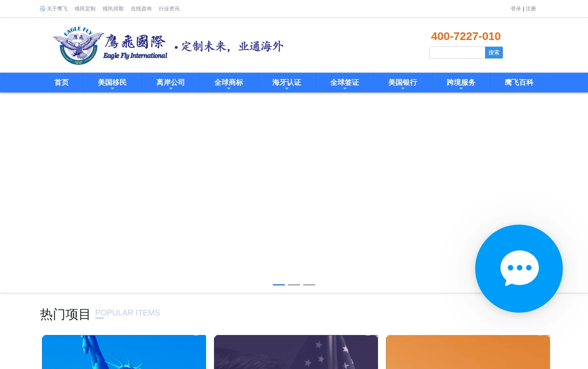The height and width of the screenshot is (369, 588).
Task: Open the 鹰飞百科 menu item
Action: point(519,83)
